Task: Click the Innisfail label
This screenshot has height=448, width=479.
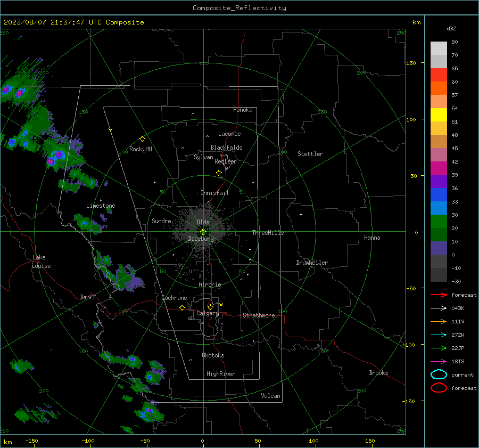Action: tap(214, 193)
